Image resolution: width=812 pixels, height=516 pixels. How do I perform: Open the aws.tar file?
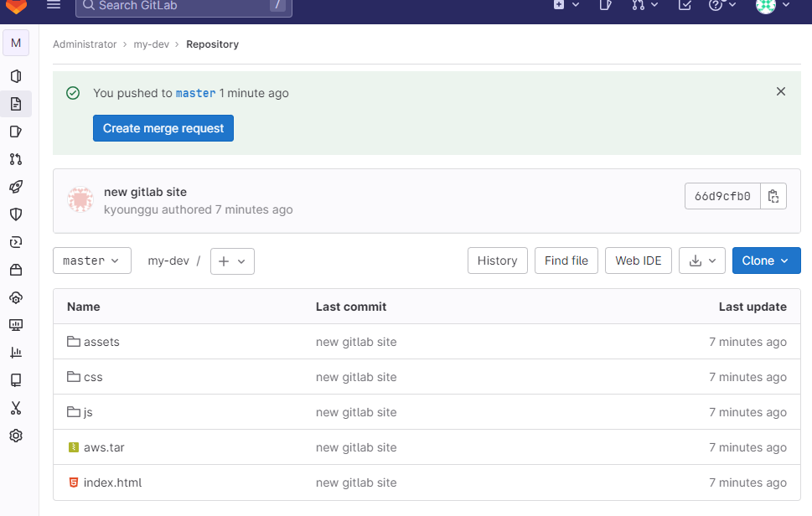pyautogui.click(x=104, y=447)
